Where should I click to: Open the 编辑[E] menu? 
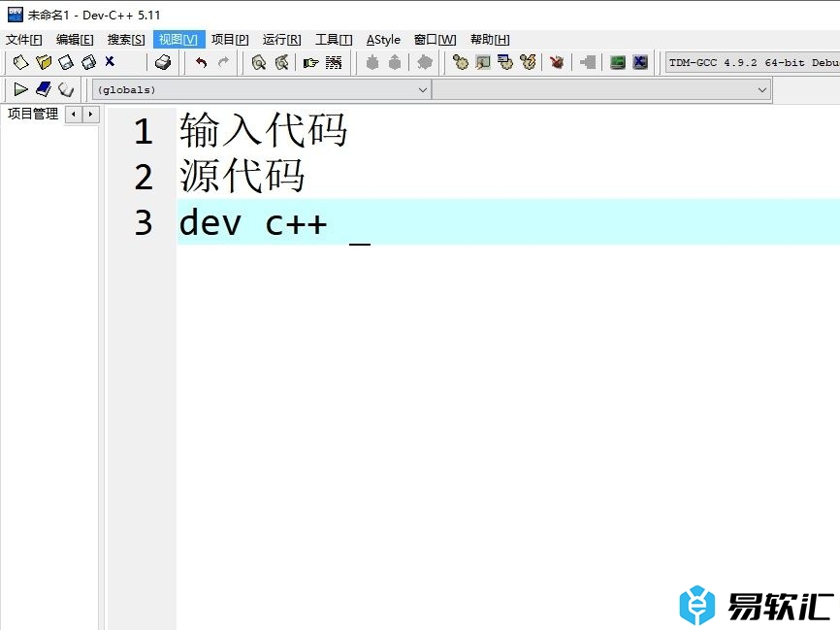(x=75, y=40)
